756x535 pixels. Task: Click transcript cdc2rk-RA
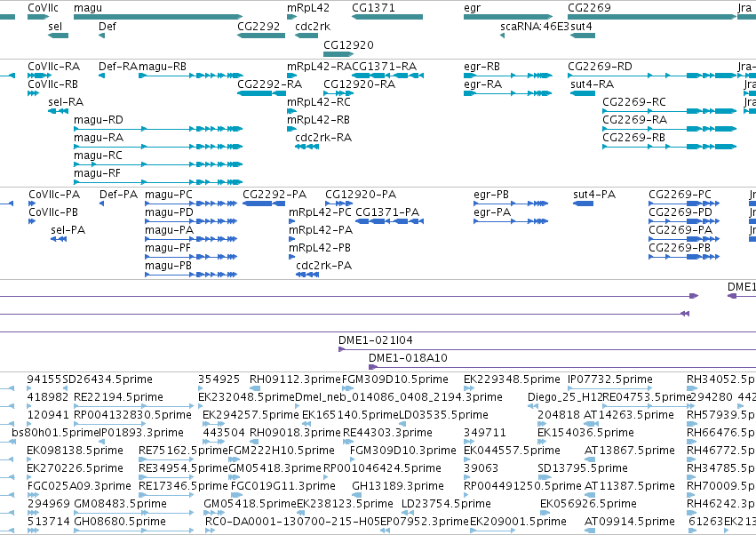pyautogui.click(x=323, y=138)
